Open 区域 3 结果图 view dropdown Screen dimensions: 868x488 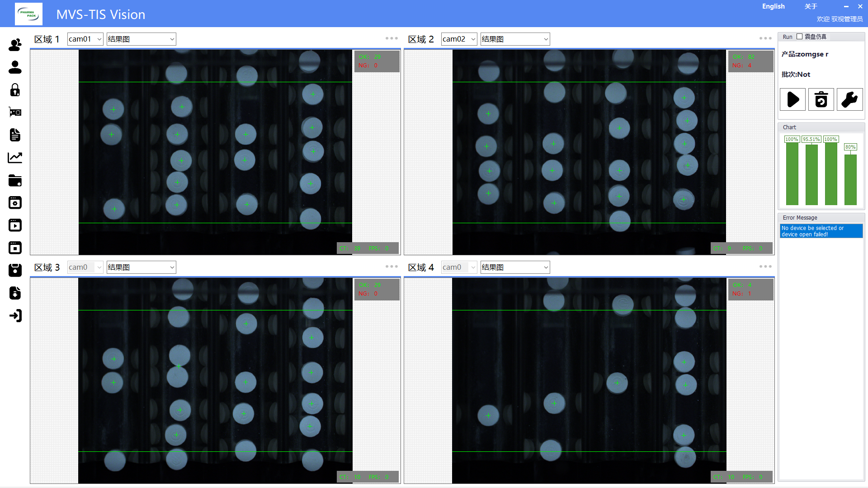(x=141, y=267)
